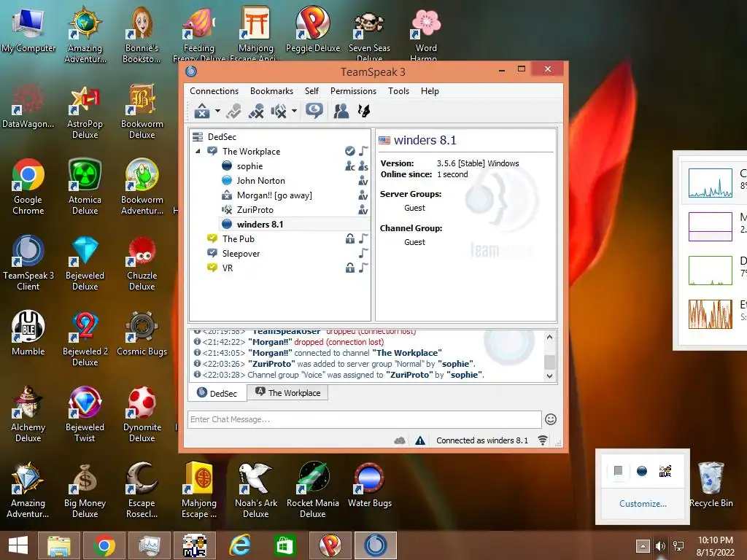Click the Enter Chat Message field
The height and width of the screenshot is (560, 747).
[x=365, y=419]
